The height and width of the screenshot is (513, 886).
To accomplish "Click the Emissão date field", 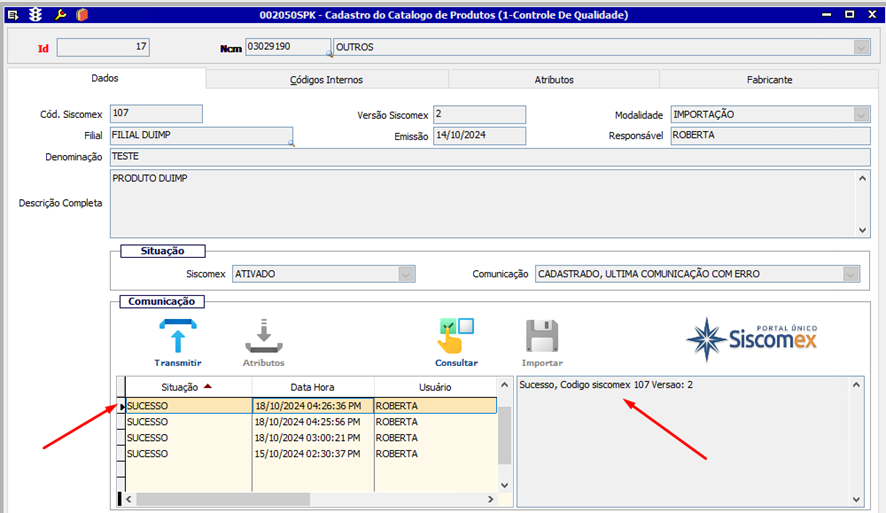I will coord(479,136).
